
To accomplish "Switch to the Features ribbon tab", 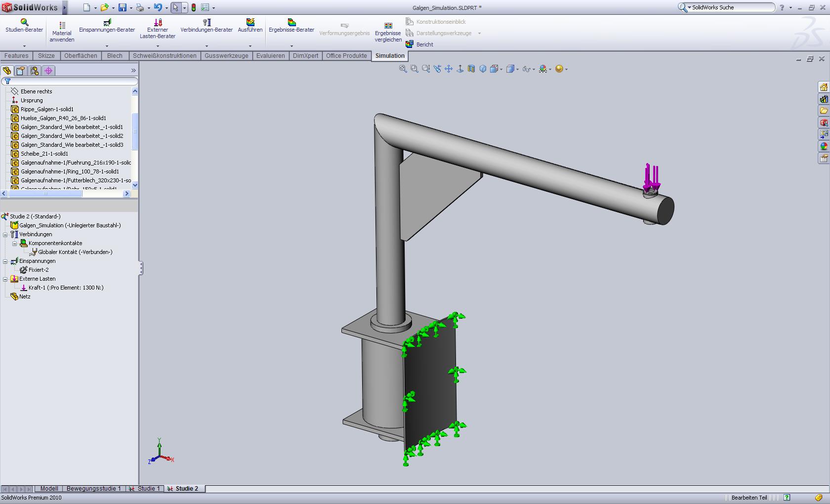I will click(16, 56).
